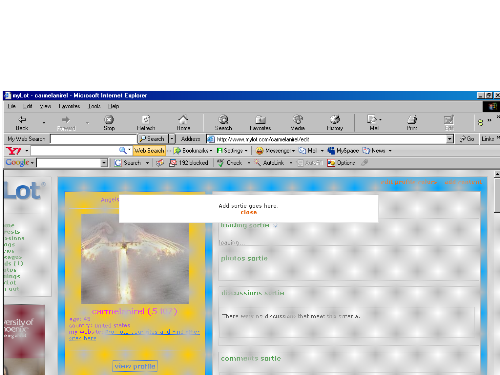500x375 pixels.
Task: Click the discussions sortie heading
Action: tap(253, 293)
